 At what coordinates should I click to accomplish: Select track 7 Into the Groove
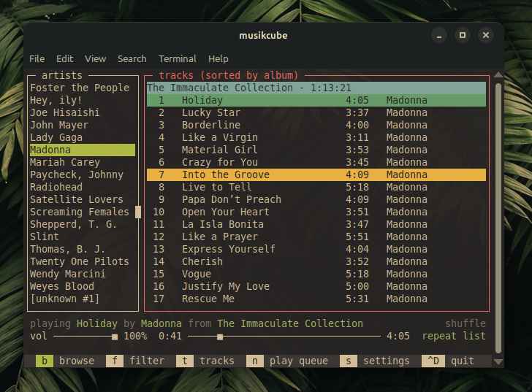[316, 174]
